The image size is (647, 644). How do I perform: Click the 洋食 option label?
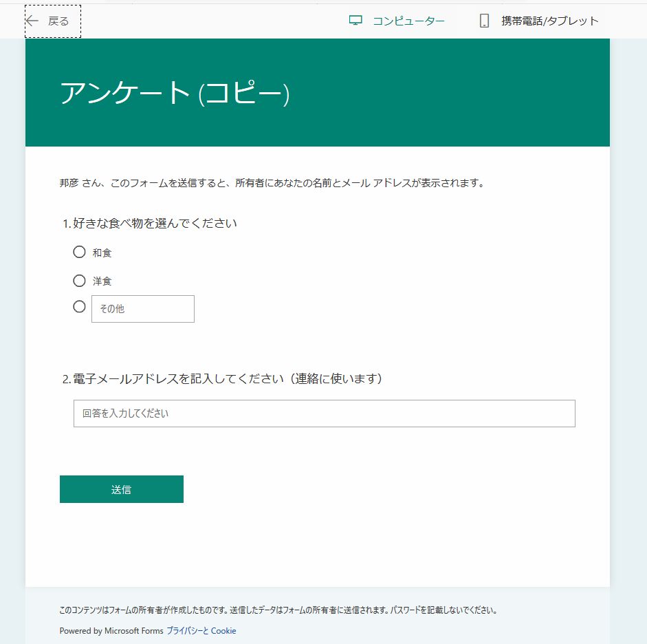pyautogui.click(x=102, y=281)
